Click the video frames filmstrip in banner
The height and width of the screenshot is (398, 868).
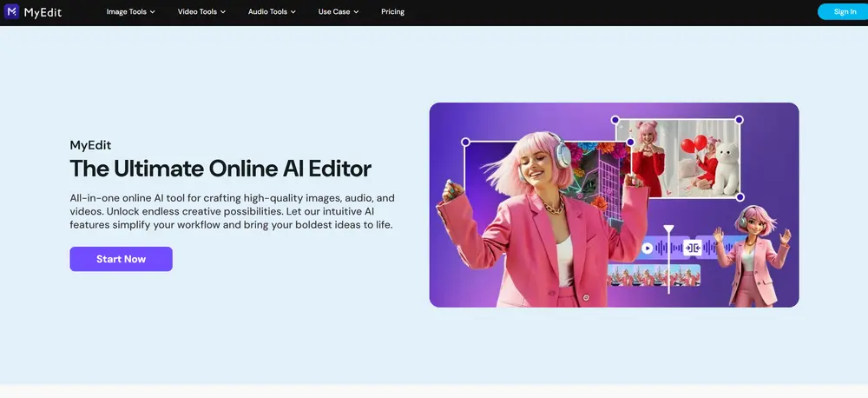click(x=654, y=275)
